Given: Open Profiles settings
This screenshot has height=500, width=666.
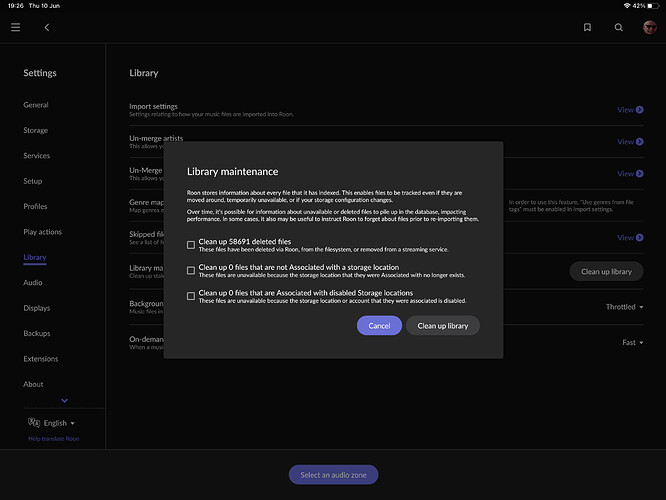Looking at the screenshot, I should [35, 206].
